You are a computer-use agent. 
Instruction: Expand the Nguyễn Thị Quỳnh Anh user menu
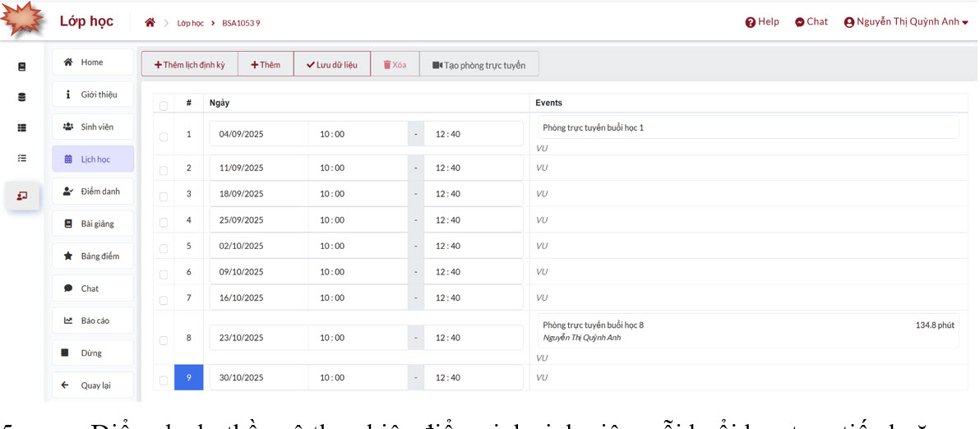(906, 22)
